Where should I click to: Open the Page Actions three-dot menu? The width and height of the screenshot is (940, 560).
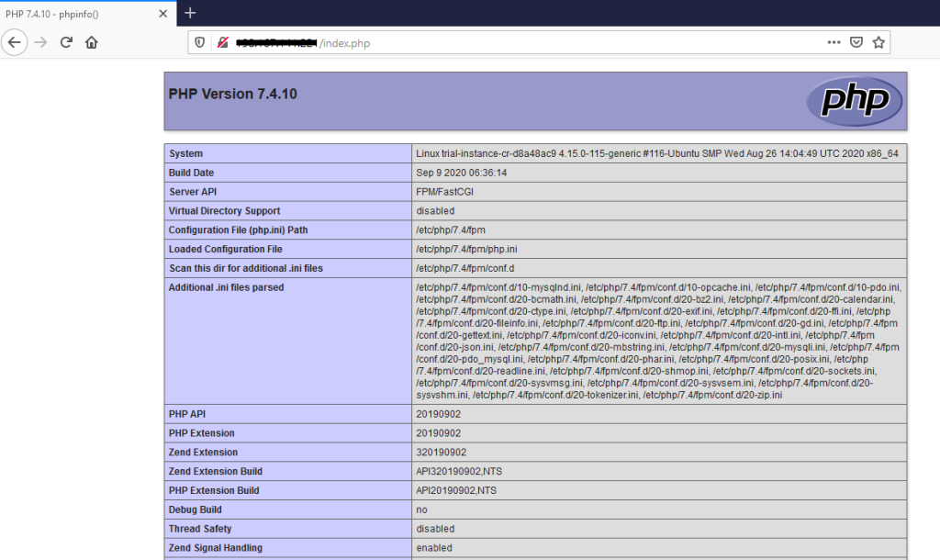[834, 42]
